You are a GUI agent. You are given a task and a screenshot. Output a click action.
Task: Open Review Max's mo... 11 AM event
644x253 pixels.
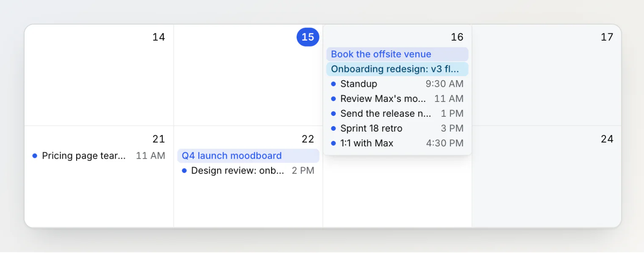pos(397,99)
